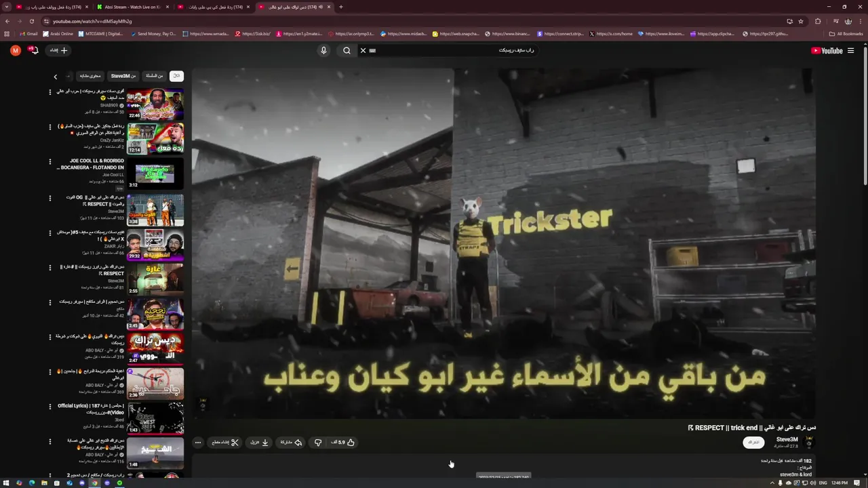Image resolution: width=868 pixels, height=488 pixels.
Task: Open the YouTube hamburger guide menu
Action: (x=850, y=50)
